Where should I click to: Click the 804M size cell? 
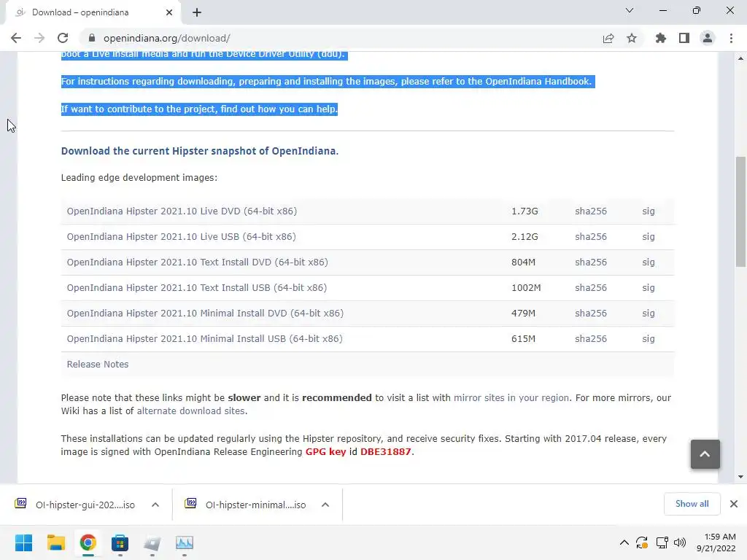(523, 262)
